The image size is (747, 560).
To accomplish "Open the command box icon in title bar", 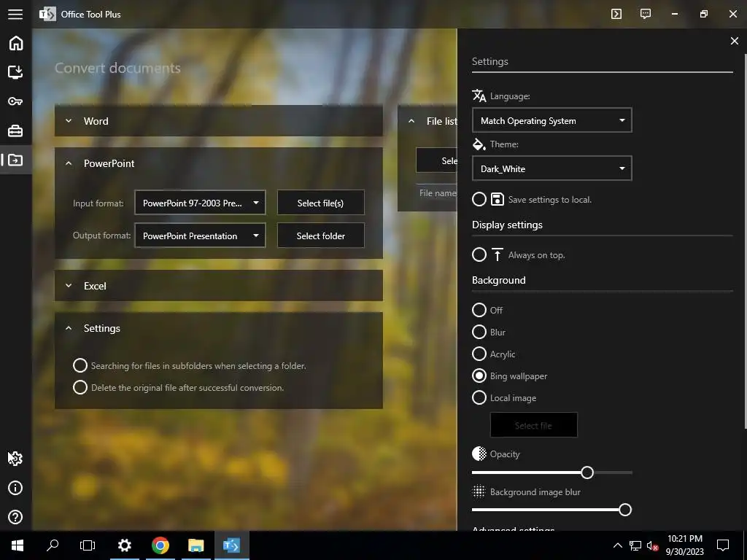I will tap(616, 14).
